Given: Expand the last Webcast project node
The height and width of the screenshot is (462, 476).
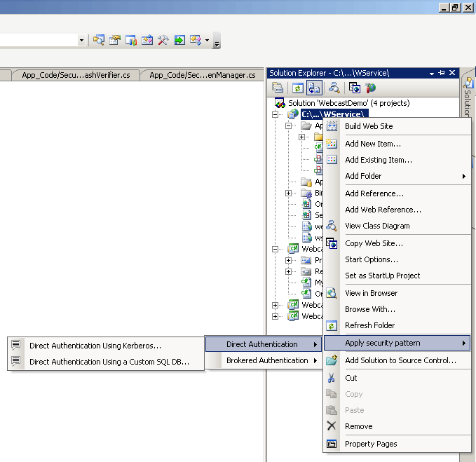Looking at the screenshot, I should tap(276, 317).
